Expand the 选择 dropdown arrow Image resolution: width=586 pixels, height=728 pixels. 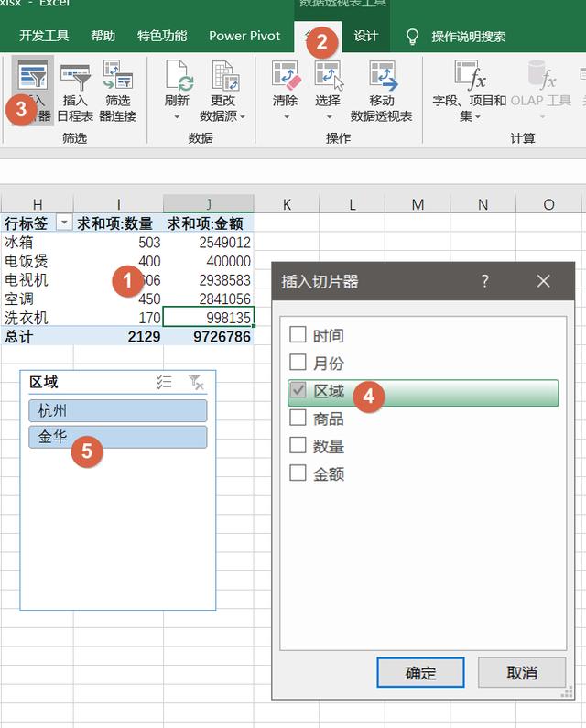point(329,117)
